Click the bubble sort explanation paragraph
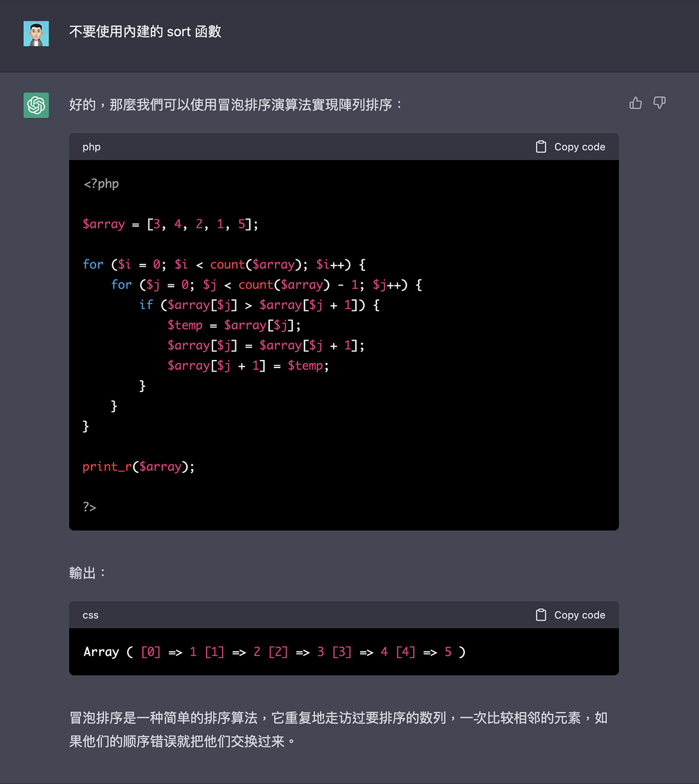The image size is (699, 784). tap(338, 729)
